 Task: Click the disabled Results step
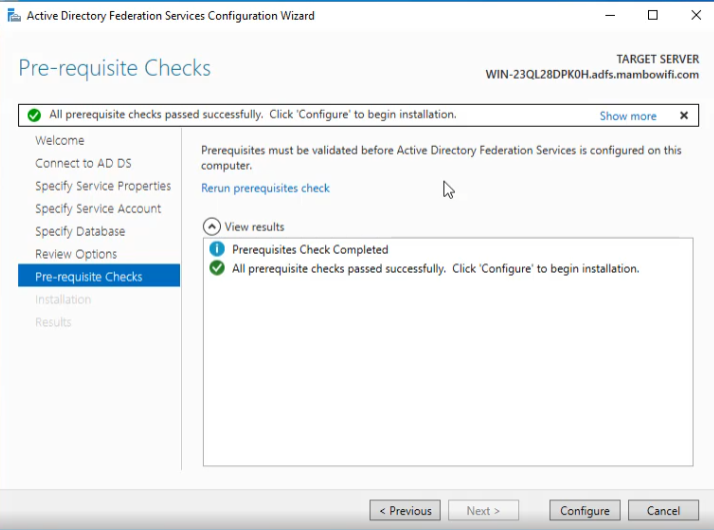tap(53, 322)
